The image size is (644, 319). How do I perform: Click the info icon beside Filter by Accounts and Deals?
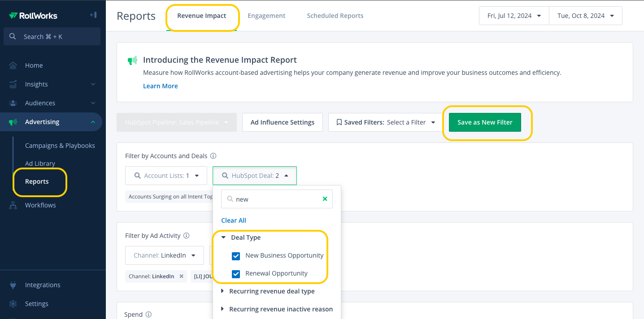213,156
